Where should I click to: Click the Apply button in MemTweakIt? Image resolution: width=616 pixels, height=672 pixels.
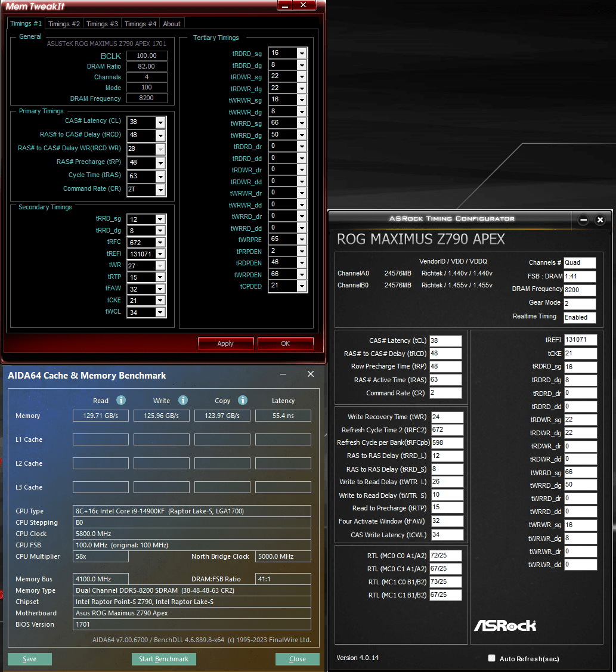(x=225, y=343)
